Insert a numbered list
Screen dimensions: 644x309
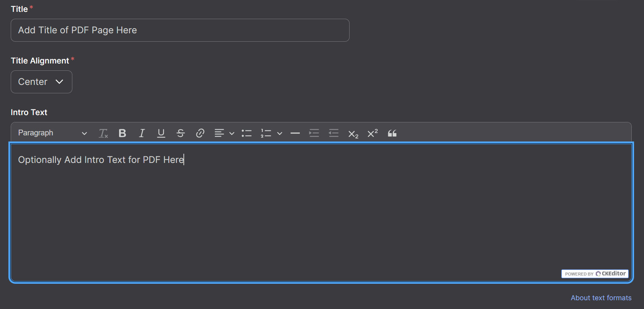pyautogui.click(x=266, y=133)
